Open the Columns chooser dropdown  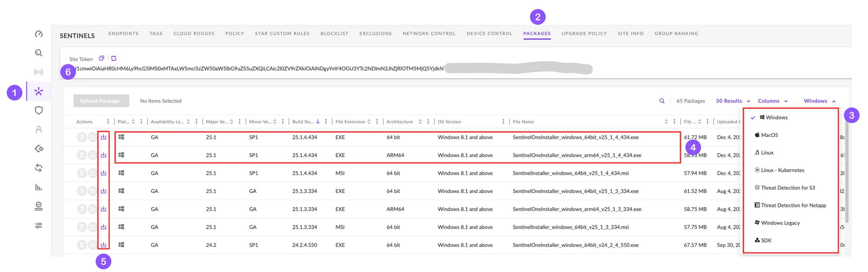773,101
